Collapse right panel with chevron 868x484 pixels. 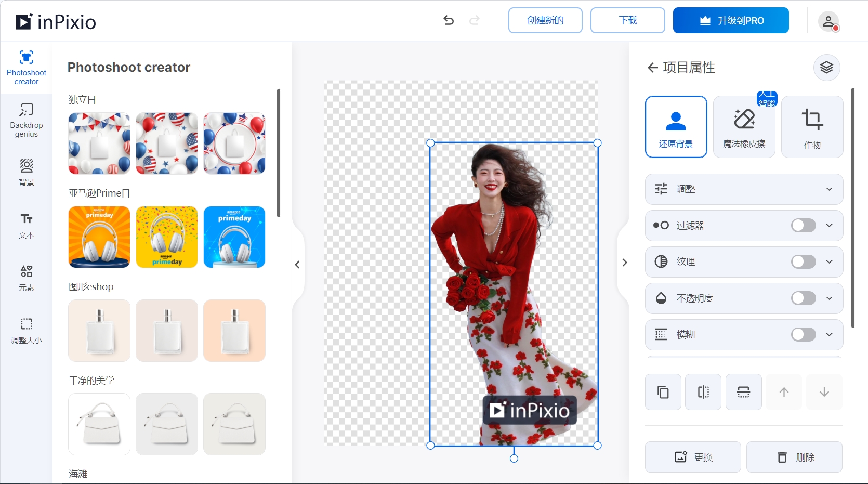[x=625, y=263]
